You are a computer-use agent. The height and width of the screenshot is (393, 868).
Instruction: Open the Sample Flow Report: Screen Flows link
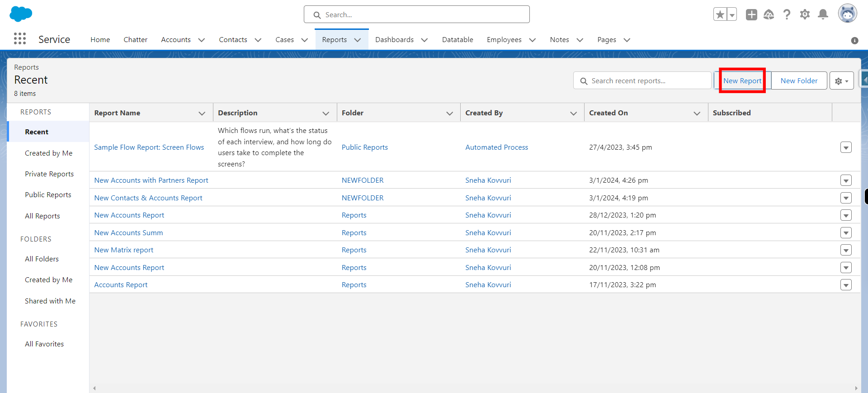[149, 147]
